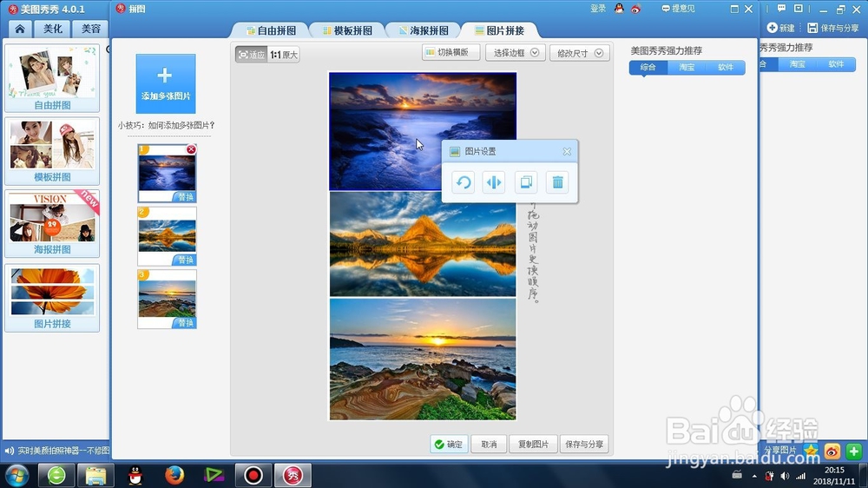Screen dimensions: 868x488
Task: Open 自由拼图 sidebar mode
Action: point(52,78)
